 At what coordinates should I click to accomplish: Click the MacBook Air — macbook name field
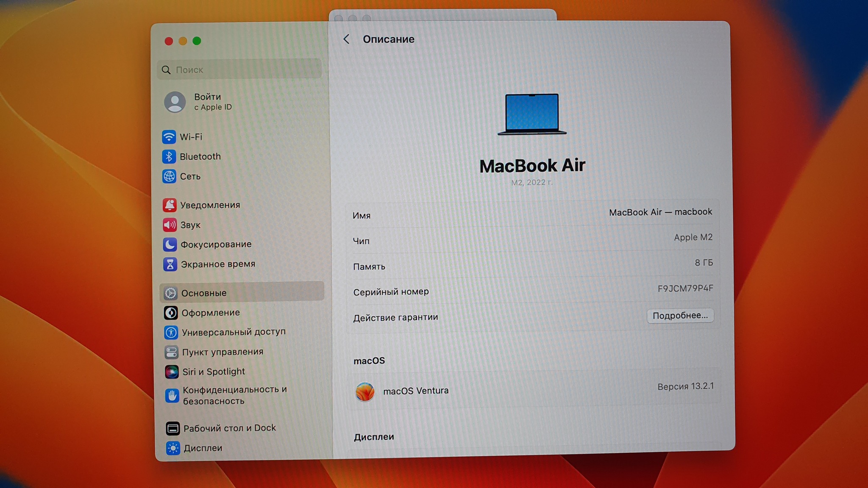(x=660, y=212)
